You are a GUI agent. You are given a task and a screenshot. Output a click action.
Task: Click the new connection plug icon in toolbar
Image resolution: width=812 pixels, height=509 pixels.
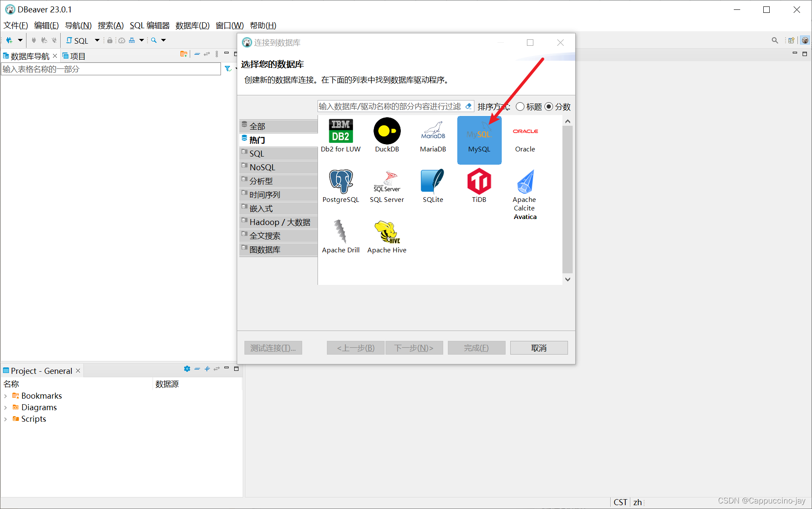9,40
